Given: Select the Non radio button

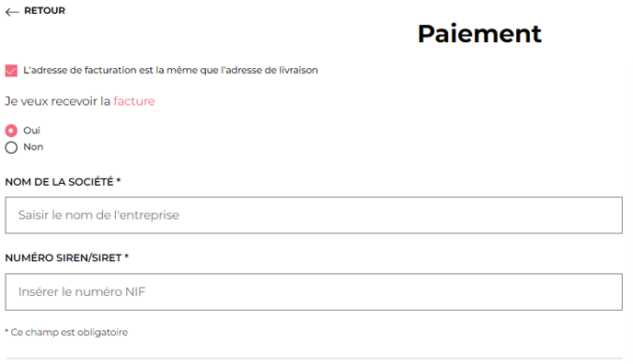Looking at the screenshot, I should (x=11, y=147).
